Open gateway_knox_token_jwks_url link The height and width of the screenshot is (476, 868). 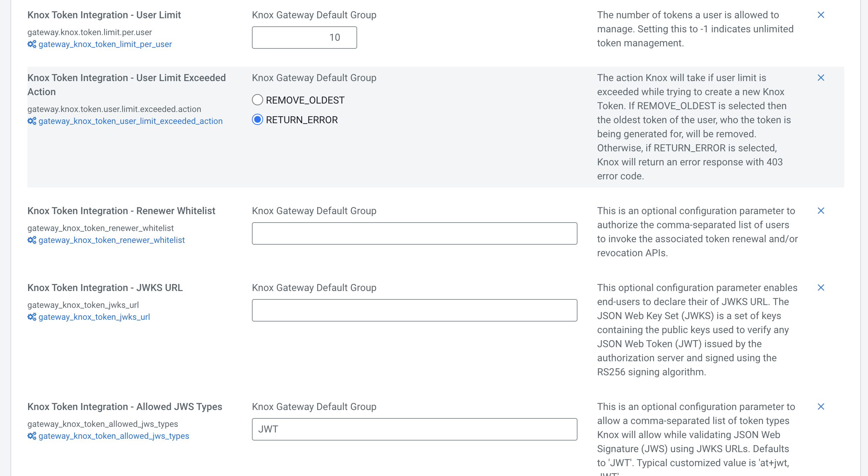(x=94, y=317)
